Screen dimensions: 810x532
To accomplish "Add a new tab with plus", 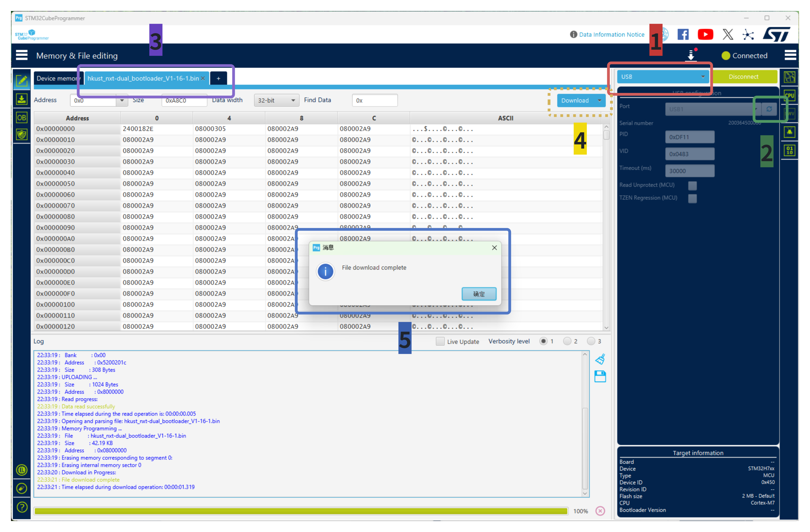I will (x=218, y=78).
